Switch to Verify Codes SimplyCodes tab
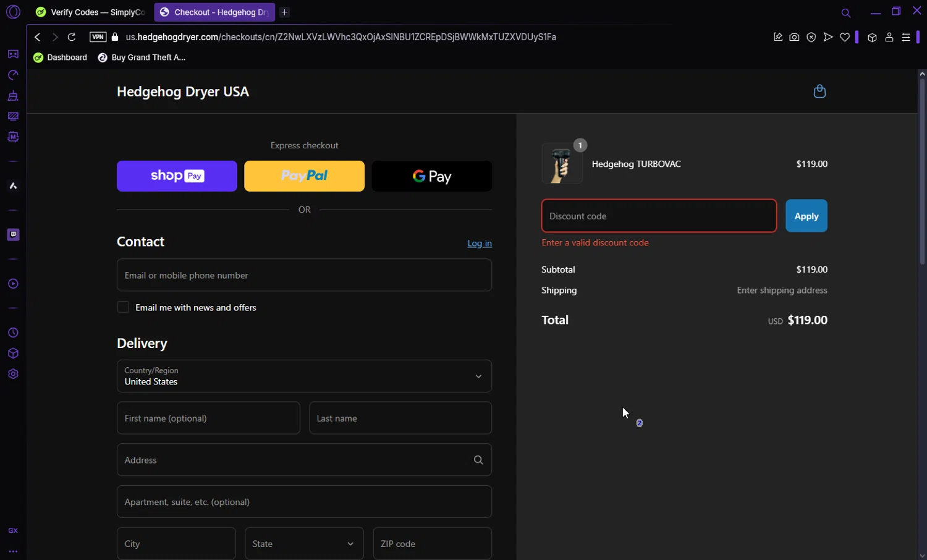927x560 pixels. [x=91, y=12]
